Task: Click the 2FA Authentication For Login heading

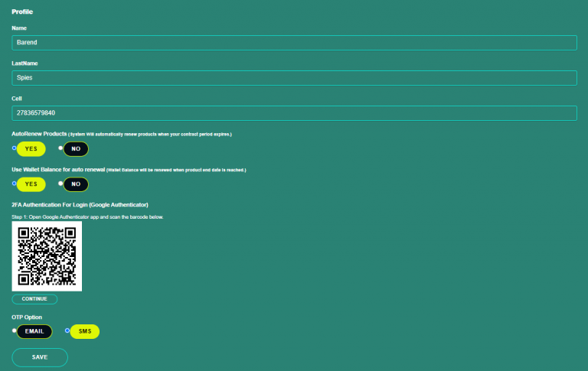Action: click(x=80, y=205)
